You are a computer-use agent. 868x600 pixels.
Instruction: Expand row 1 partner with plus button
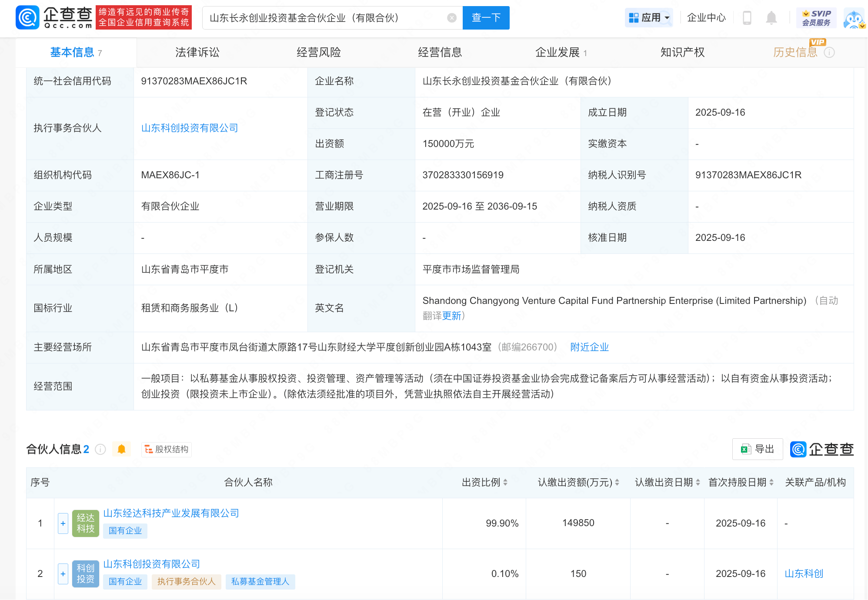point(63,523)
